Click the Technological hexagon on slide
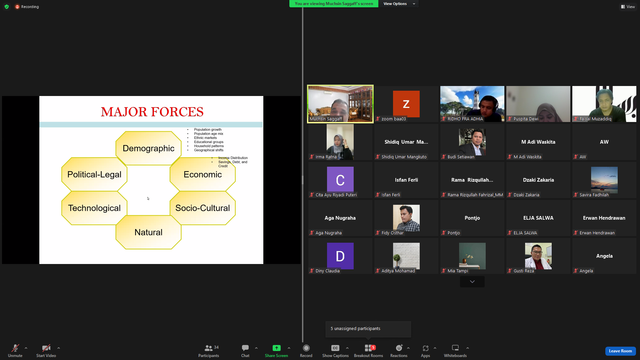This screenshot has height=360, width=640. coord(94,208)
